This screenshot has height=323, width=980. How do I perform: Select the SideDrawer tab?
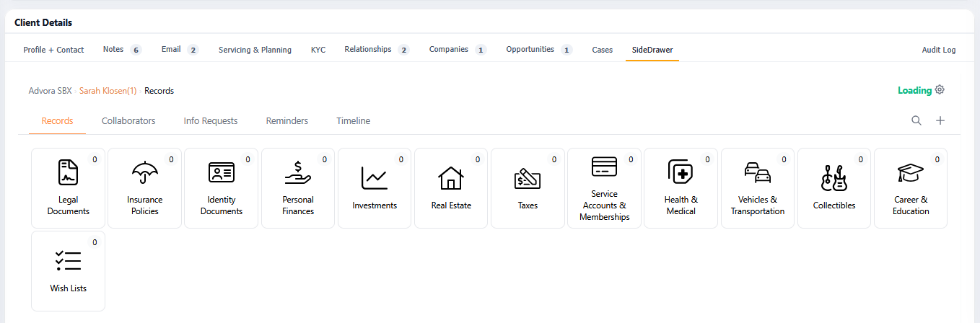(652, 50)
